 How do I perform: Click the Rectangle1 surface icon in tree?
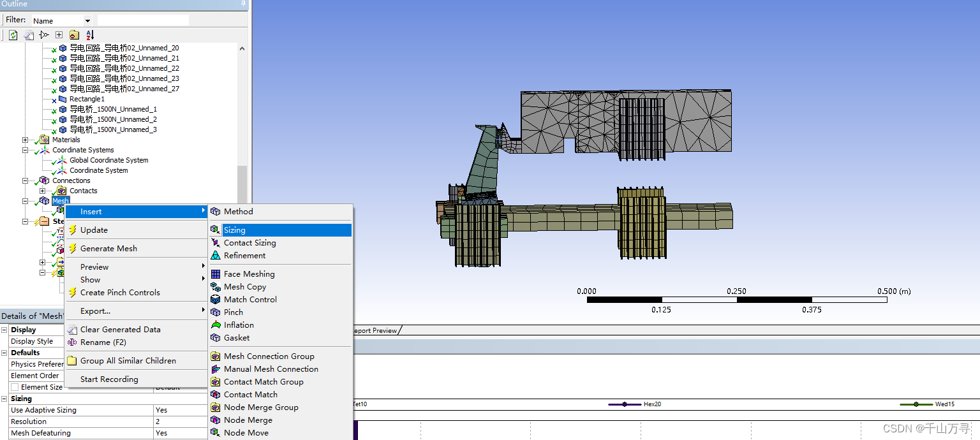(63, 99)
